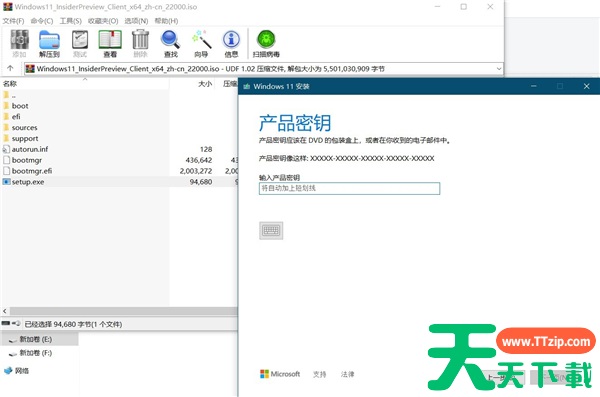The height and width of the screenshot is (397, 600).
Task: Select New Volume (F:) in the sidebar
Action: point(36,353)
